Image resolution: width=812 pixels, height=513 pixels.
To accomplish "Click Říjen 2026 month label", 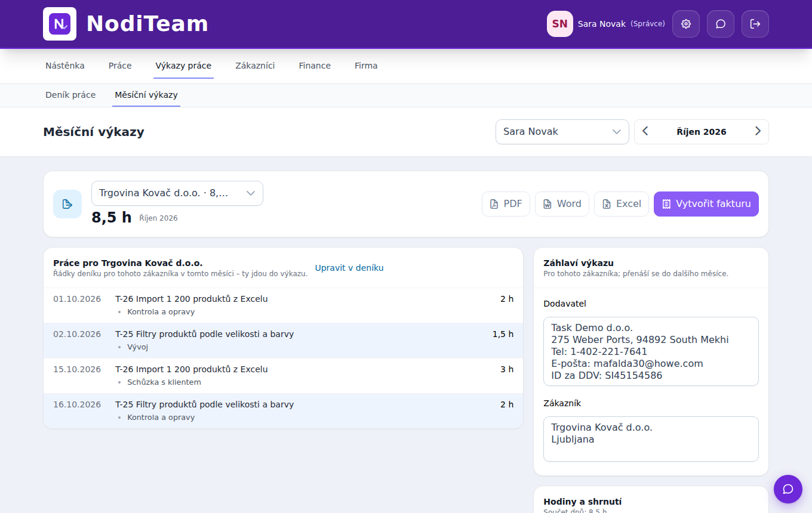I will [702, 132].
